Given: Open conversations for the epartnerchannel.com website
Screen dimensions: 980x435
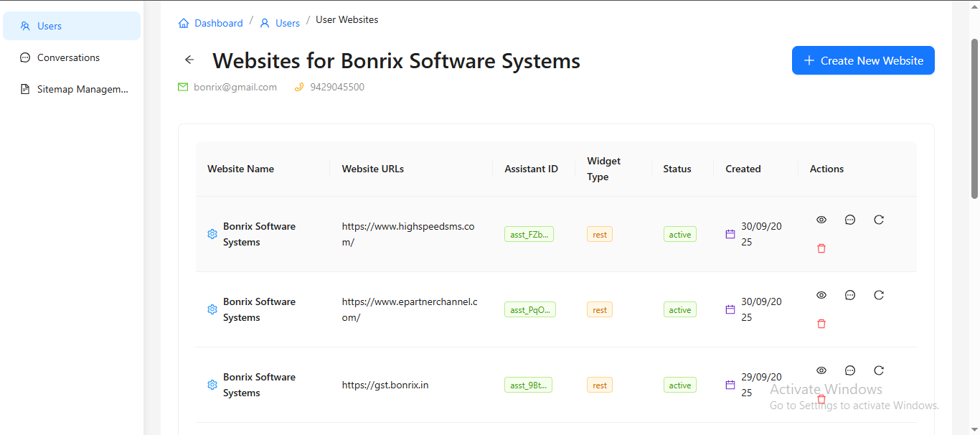Looking at the screenshot, I should pyautogui.click(x=849, y=295).
